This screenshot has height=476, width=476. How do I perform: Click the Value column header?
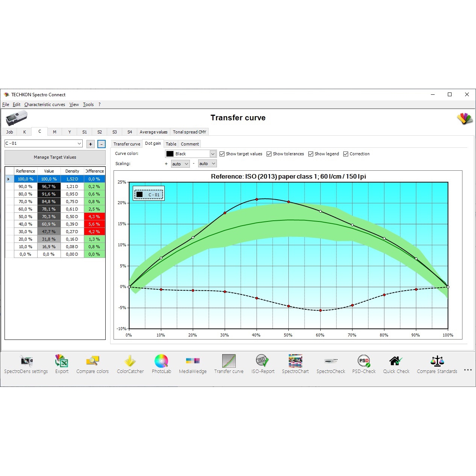pyautogui.click(x=49, y=171)
